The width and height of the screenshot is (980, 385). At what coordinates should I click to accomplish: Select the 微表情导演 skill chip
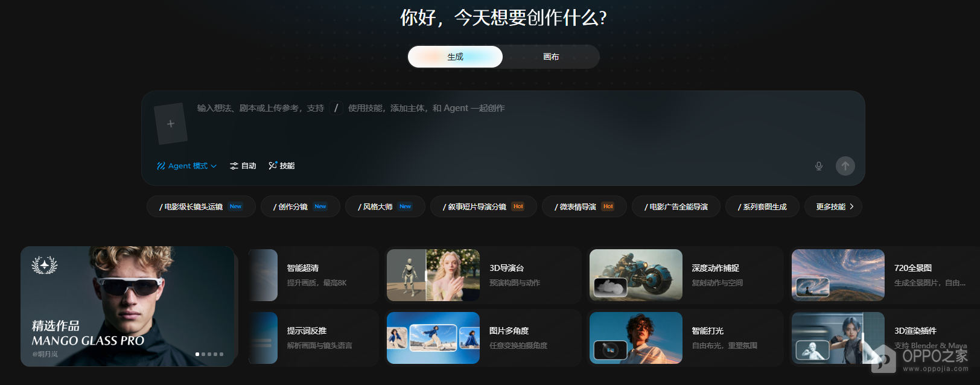584,206
